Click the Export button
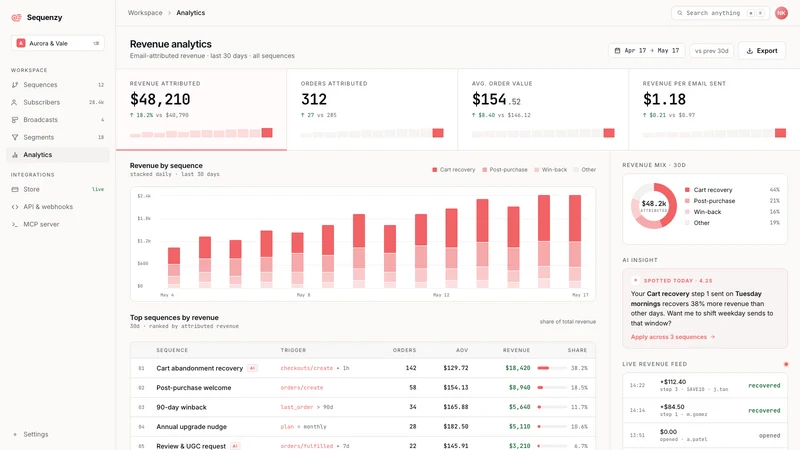The height and width of the screenshot is (450, 800). click(762, 51)
